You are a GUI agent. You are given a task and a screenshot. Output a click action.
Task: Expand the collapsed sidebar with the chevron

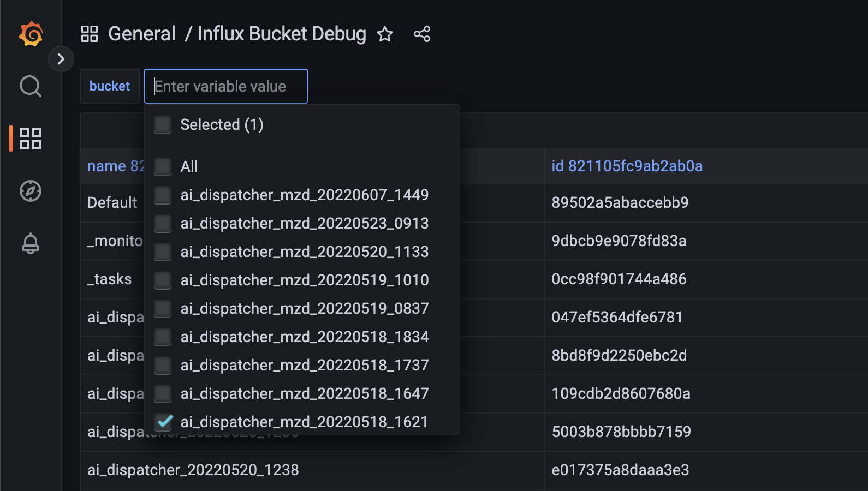[61, 59]
